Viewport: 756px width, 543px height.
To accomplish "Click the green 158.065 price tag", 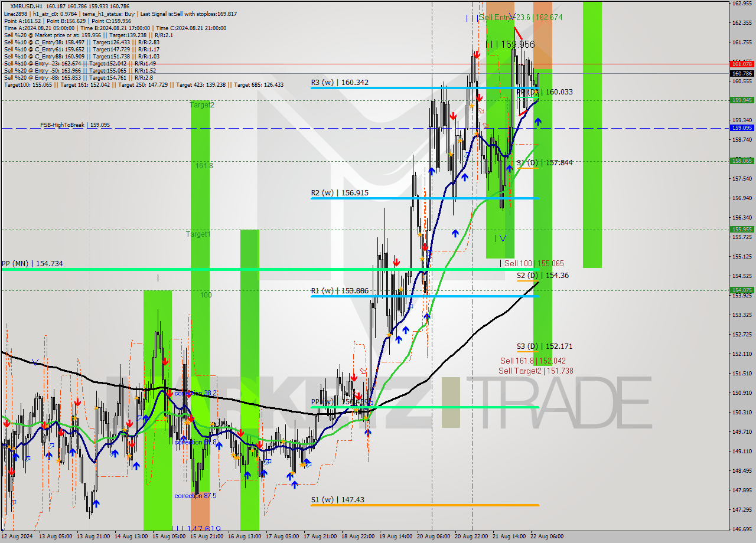I will pos(741,161).
